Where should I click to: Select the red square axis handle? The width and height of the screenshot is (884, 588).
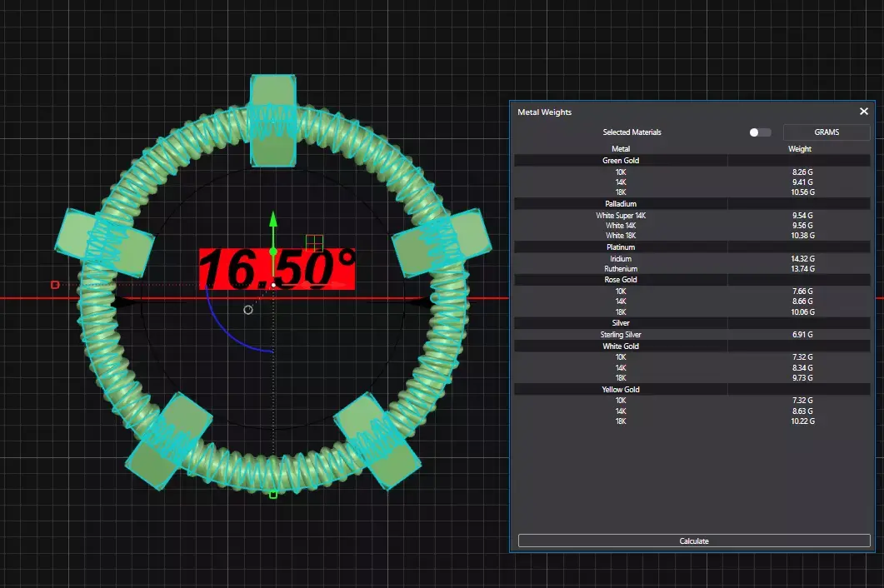click(x=55, y=285)
